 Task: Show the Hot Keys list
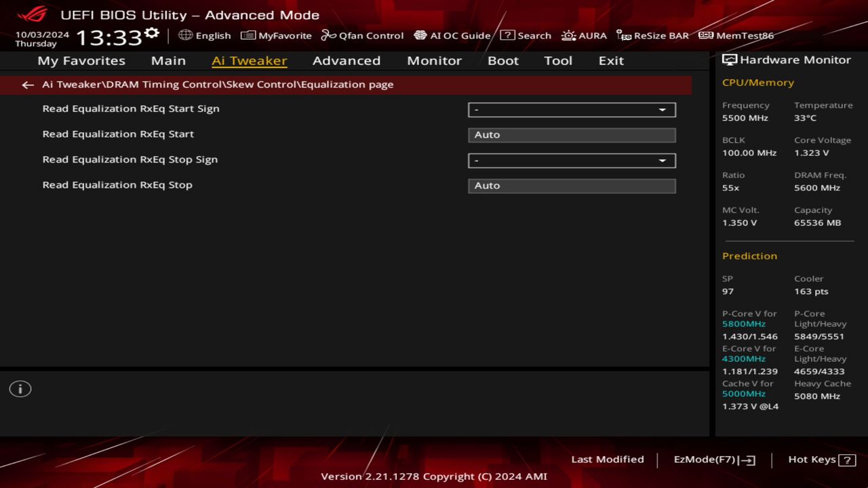click(822, 460)
